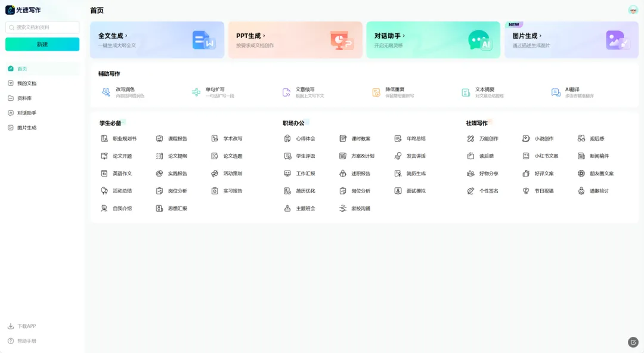Select the AI翻译 tool icon
The height and width of the screenshot is (353, 644).
pos(556,92)
